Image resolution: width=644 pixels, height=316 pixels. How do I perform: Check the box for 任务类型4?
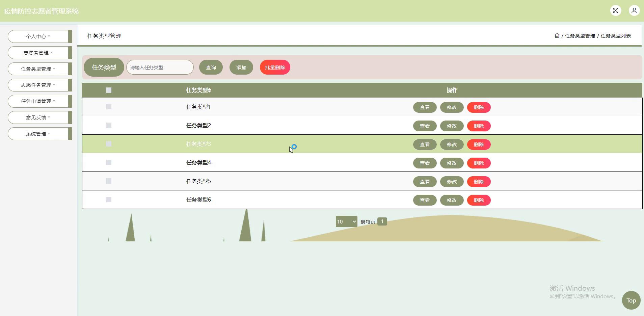click(x=109, y=162)
